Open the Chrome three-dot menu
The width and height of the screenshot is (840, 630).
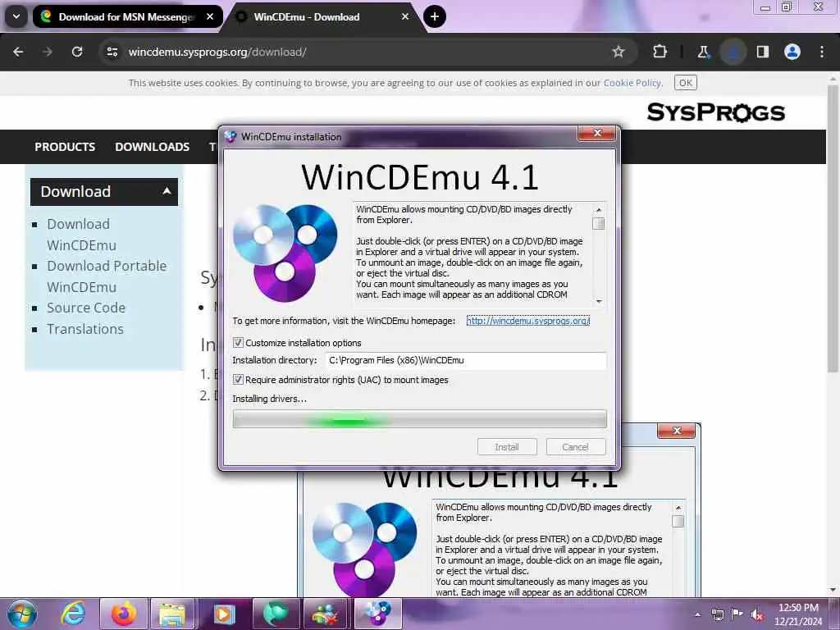click(822, 52)
